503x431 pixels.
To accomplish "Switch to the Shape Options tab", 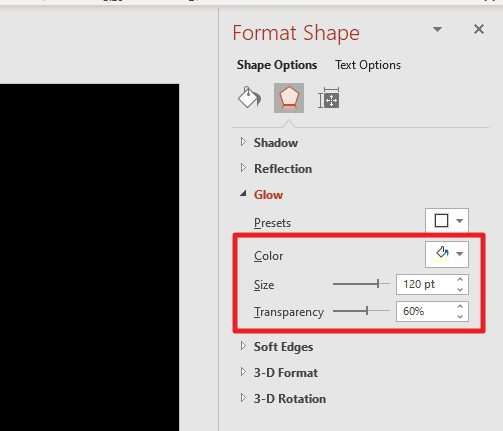I will [x=277, y=65].
